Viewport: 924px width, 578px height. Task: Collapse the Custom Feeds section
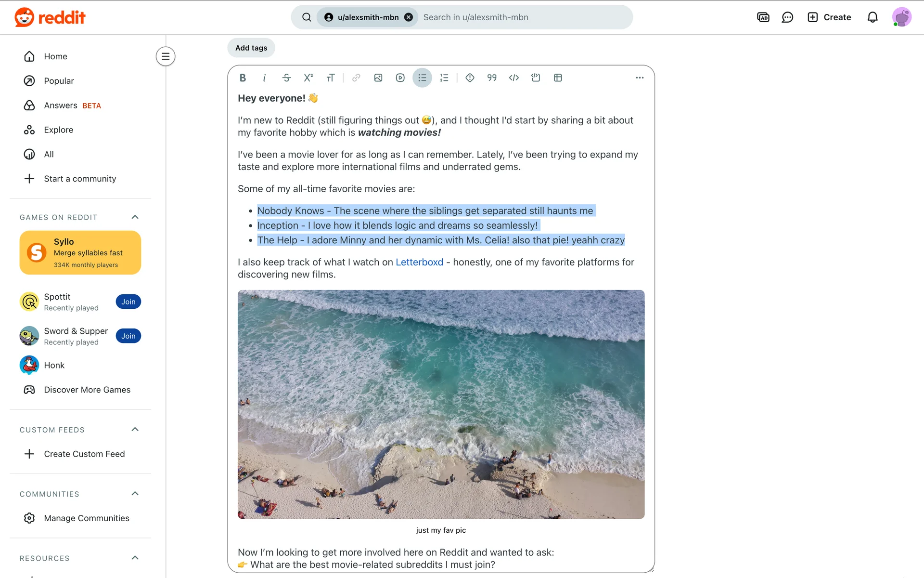135,430
